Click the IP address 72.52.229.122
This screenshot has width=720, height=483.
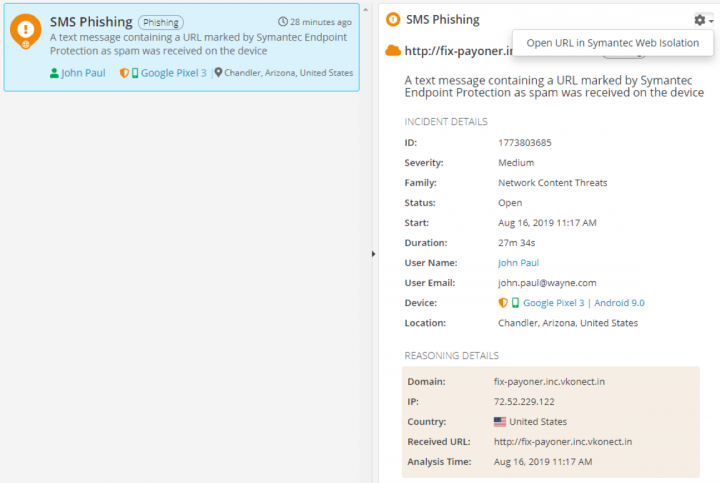coord(524,401)
